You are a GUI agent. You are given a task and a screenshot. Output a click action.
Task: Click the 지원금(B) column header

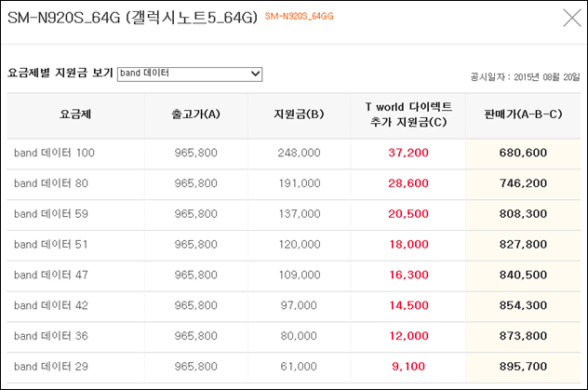[x=299, y=114]
